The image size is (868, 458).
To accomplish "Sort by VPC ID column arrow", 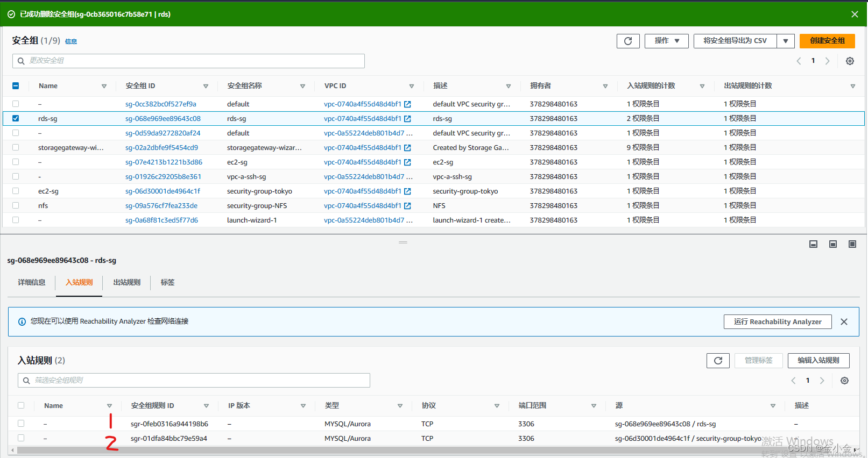I will (412, 87).
